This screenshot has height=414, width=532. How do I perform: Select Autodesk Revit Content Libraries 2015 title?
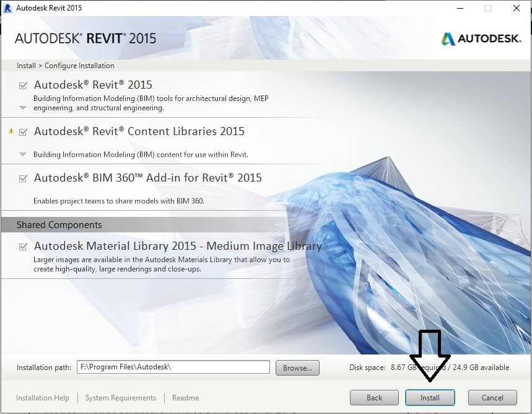tap(139, 131)
